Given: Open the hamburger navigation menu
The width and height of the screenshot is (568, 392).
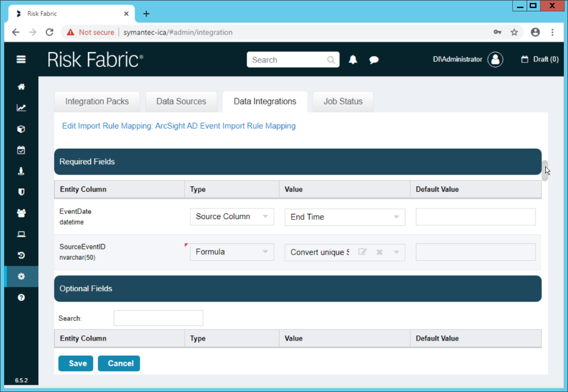Looking at the screenshot, I should [x=21, y=59].
